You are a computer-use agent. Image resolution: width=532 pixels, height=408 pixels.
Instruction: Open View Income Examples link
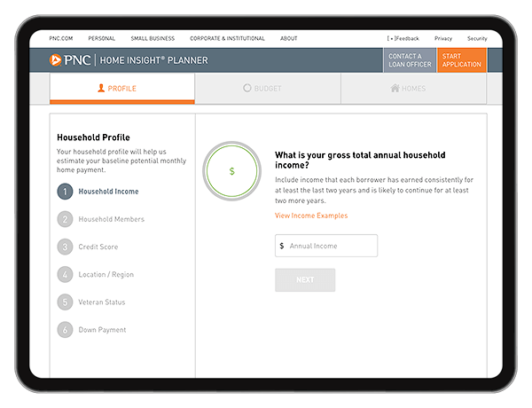(x=311, y=216)
